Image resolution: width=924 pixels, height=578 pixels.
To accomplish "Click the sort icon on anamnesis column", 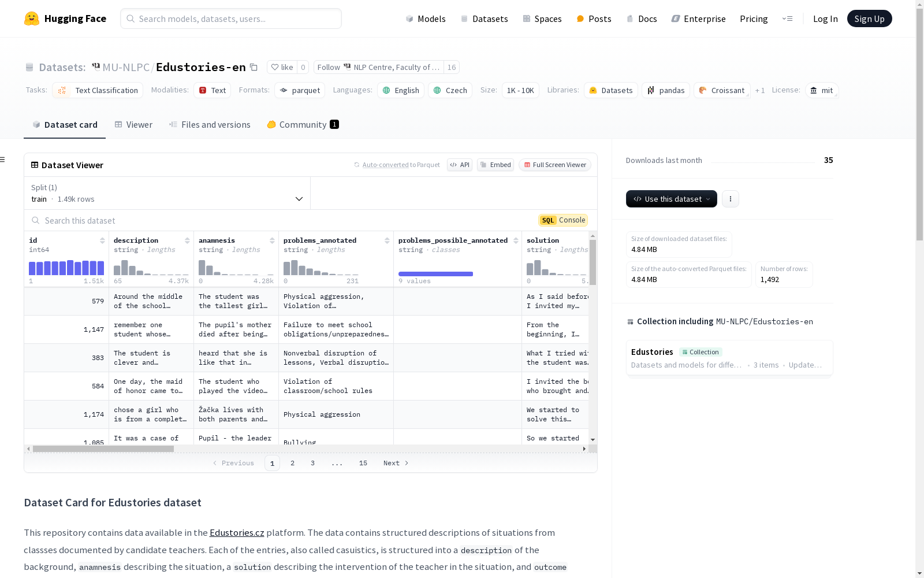I will click(272, 240).
